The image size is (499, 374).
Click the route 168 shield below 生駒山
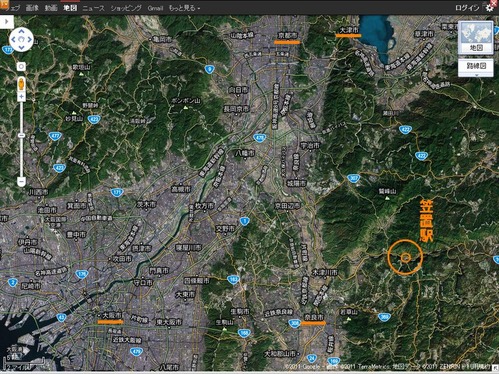(x=244, y=333)
